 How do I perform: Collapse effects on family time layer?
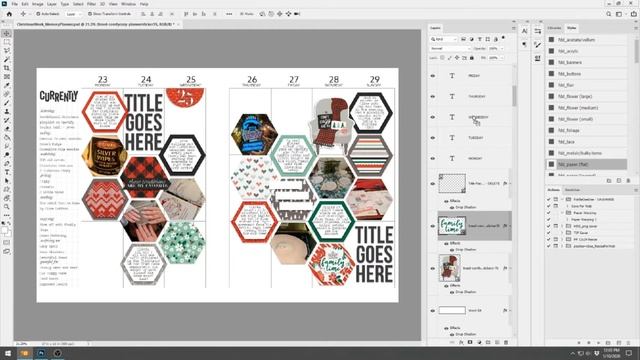[510, 226]
